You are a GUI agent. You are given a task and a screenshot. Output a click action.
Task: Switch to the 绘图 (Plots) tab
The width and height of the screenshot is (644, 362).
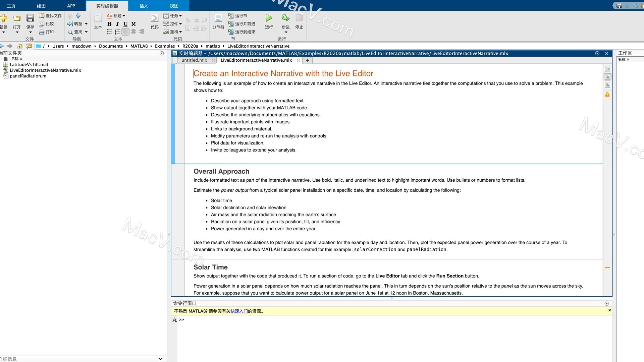coord(41,6)
